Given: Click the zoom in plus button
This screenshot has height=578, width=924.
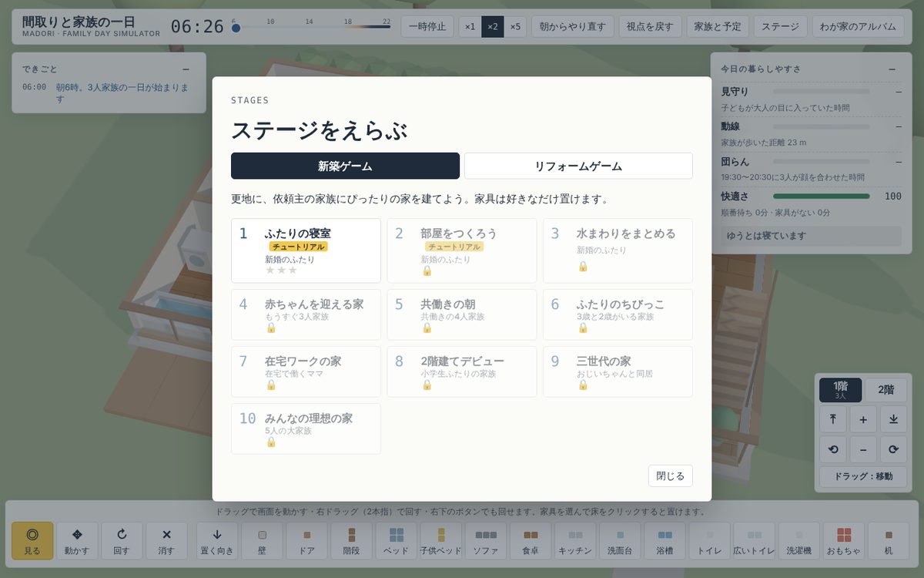Looking at the screenshot, I should click(863, 419).
